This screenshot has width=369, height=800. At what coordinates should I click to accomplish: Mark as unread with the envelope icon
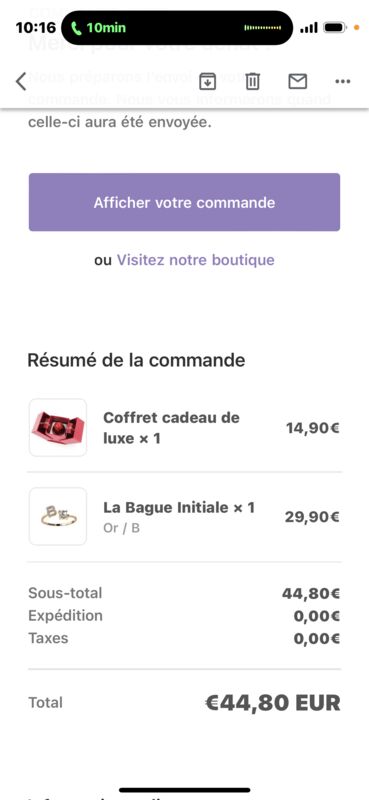click(298, 81)
